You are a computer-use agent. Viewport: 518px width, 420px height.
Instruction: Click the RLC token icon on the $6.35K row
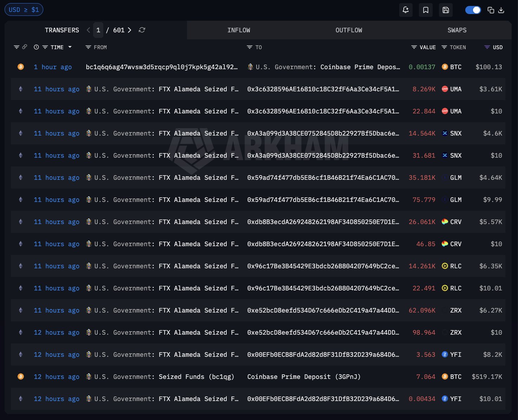coord(445,266)
